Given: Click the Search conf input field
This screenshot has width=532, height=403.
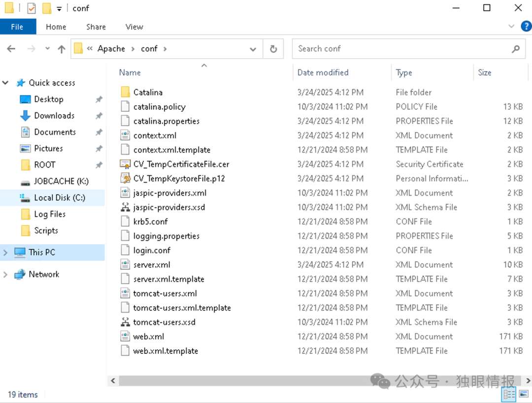Looking at the screenshot, I should click(408, 49).
